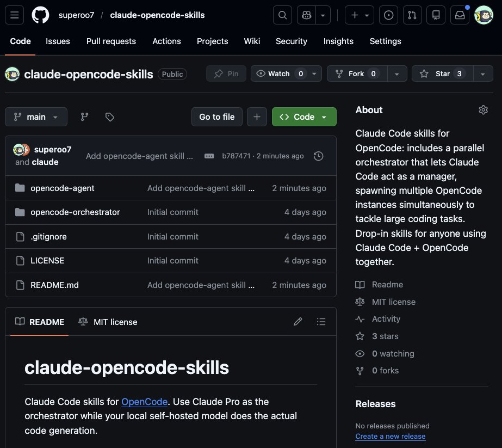Click claude-opencode-skills breadcrumb link
This screenshot has height=448, width=502.
157,15
